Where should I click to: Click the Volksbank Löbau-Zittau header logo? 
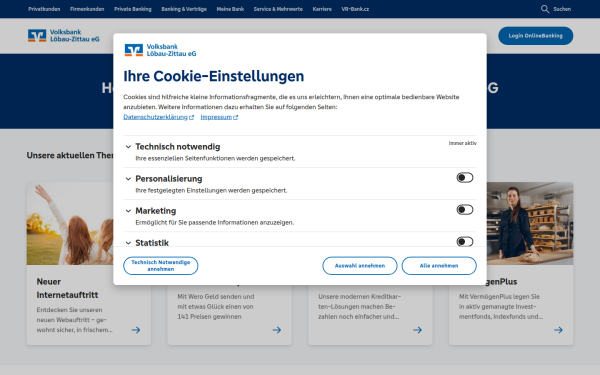[x=64, y=36]
